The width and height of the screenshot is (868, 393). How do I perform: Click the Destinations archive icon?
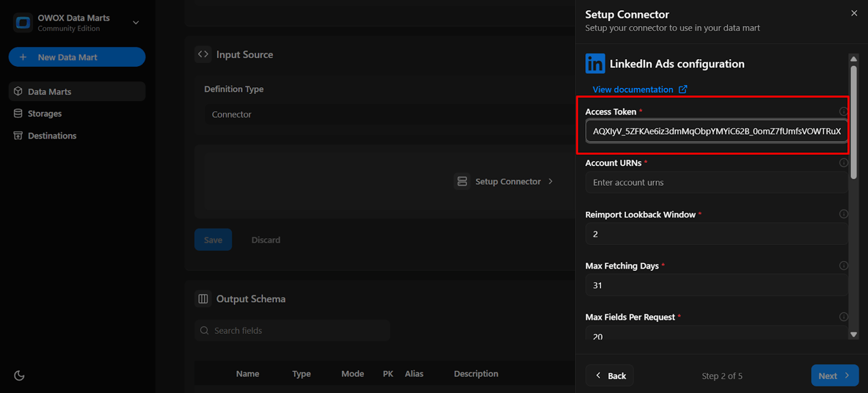[x=18, y=135]
